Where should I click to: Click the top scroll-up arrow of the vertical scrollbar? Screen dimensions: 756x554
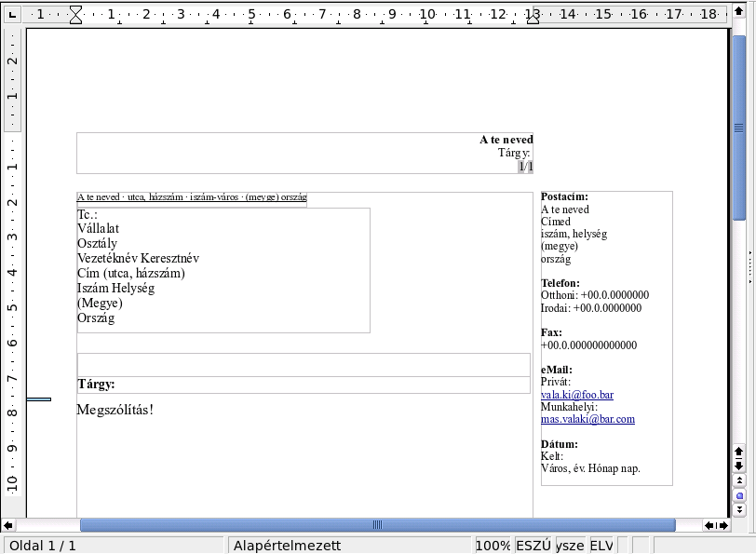pos(738,10)
